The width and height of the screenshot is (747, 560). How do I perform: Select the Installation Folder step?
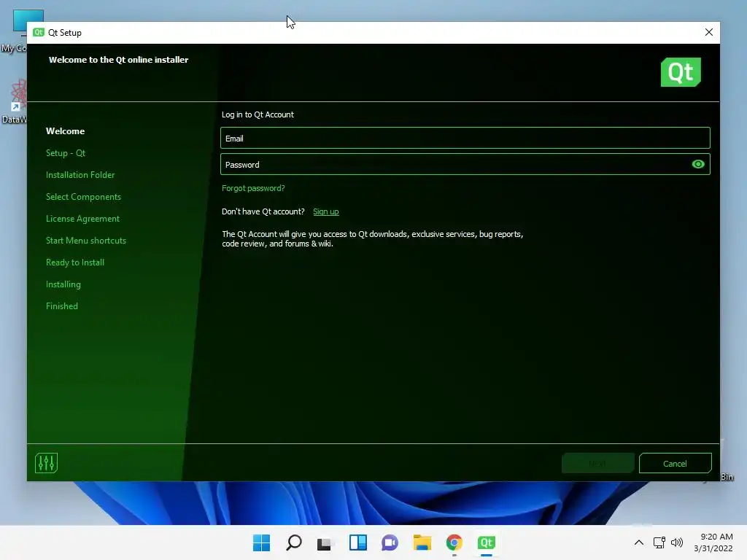pyautogui.click(x=80, y=175)
